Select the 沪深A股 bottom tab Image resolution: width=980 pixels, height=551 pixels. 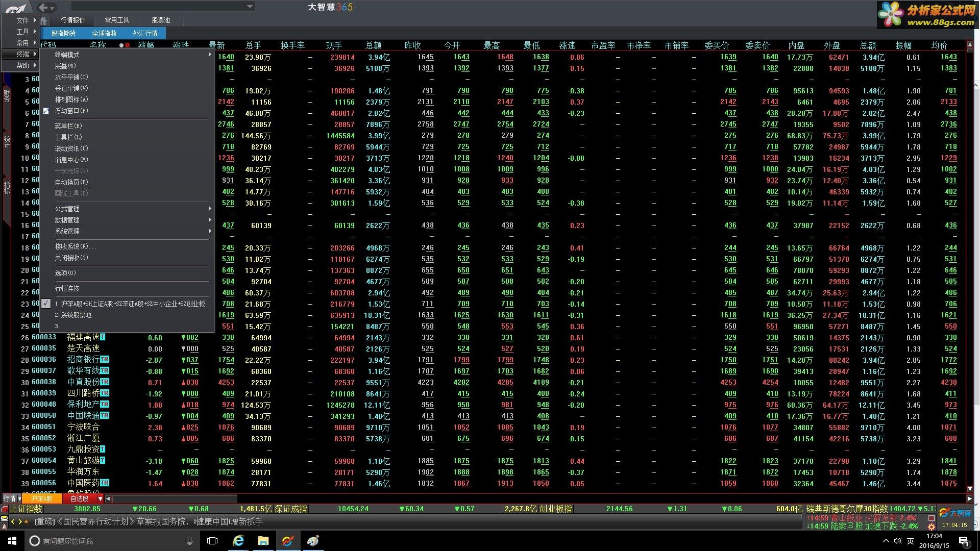(x=42, y=498)
